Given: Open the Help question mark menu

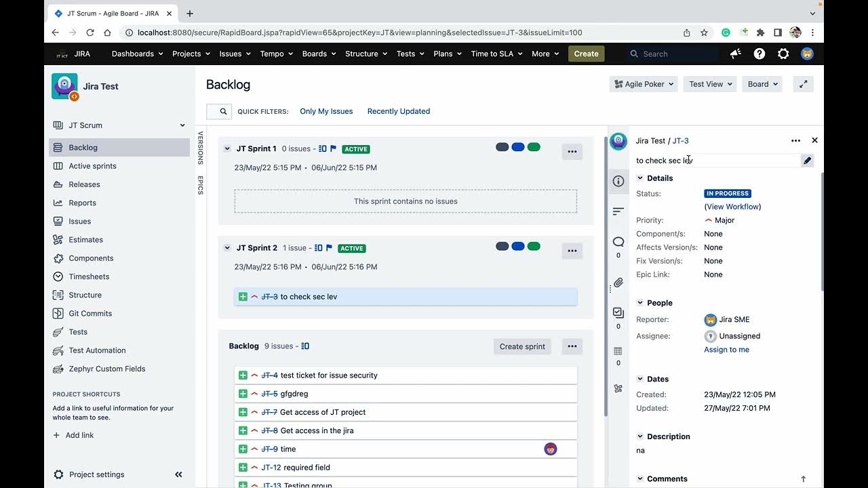Looking at the screenshot, I should pyautogui.click(x=759, y=54).
